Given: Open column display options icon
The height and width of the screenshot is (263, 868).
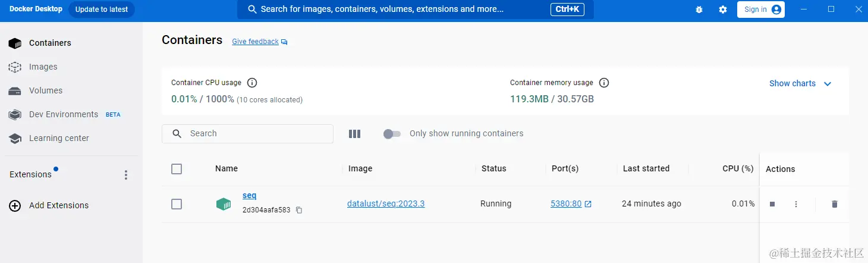Looking at the screenshot, I should 354,134.
